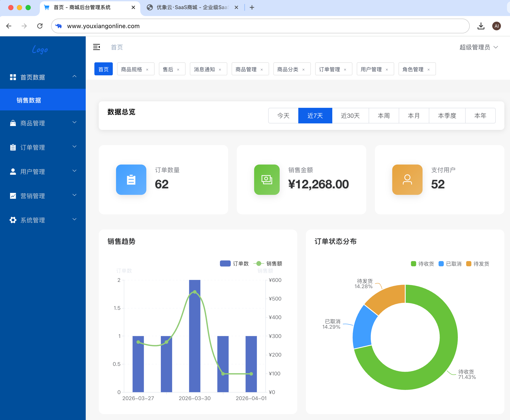Reload the page with the refresh icon
The image size is (510, 420).
click(40, 26)
